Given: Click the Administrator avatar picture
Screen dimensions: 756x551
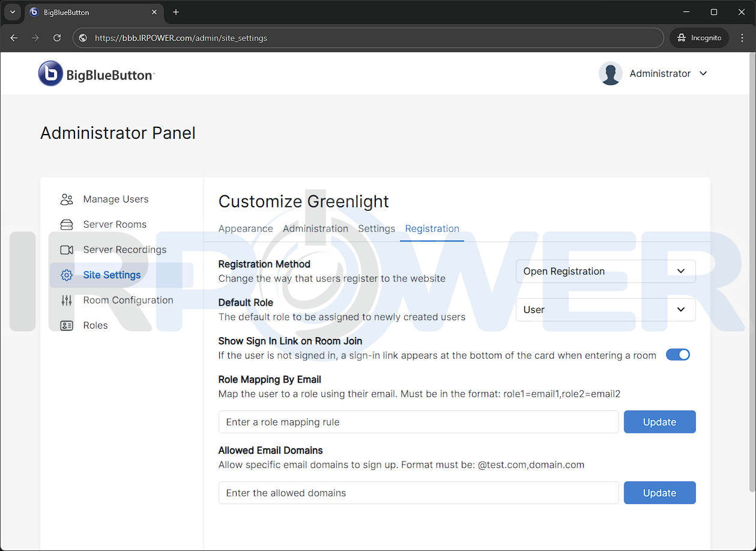Looking at the screenshot, I should [610, 74].
